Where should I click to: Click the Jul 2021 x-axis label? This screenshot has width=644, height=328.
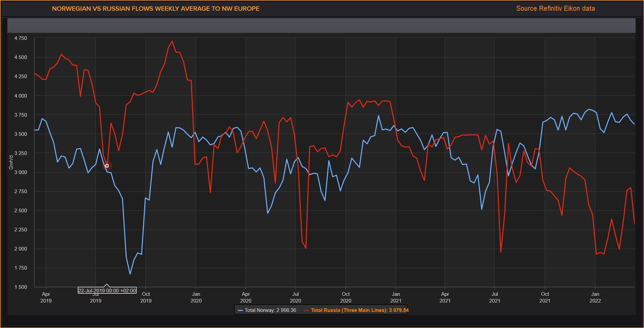click(495, 297)
